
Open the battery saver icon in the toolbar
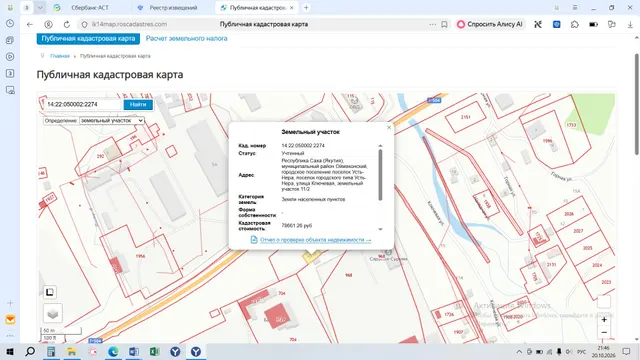pyautogui.click(x=593, y=24)
